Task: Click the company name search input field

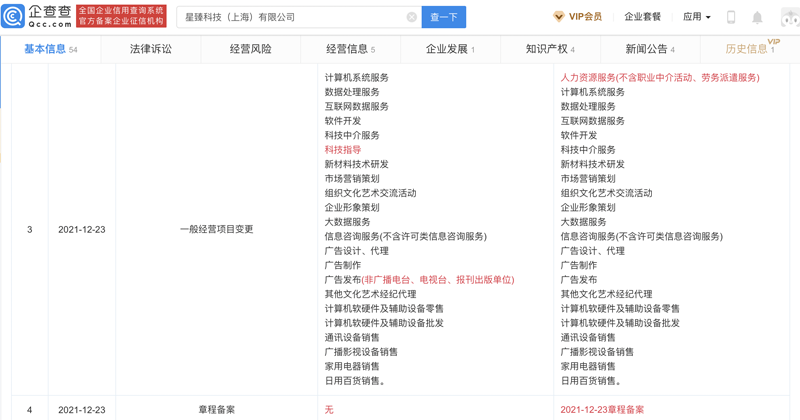Action: (x=290, y=17)
